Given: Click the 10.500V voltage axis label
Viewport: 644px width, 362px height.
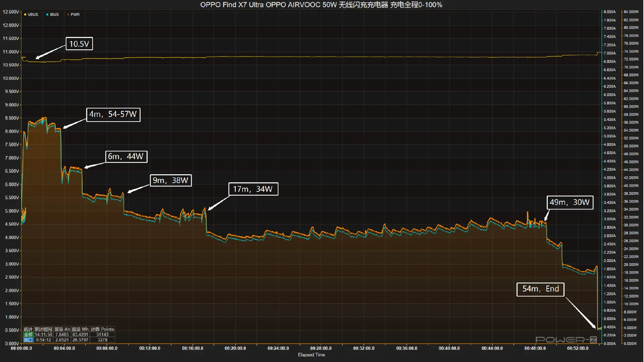Looking at the screenshot, I should click(11, 65).
